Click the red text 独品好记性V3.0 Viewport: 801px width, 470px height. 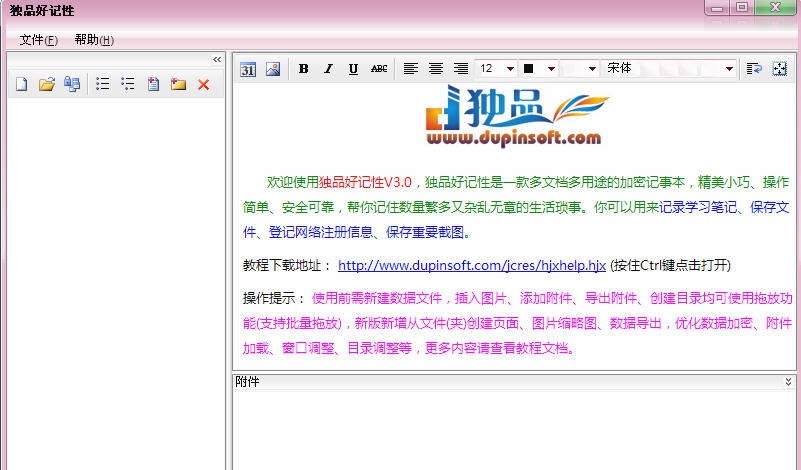click(x=365, y=182)
